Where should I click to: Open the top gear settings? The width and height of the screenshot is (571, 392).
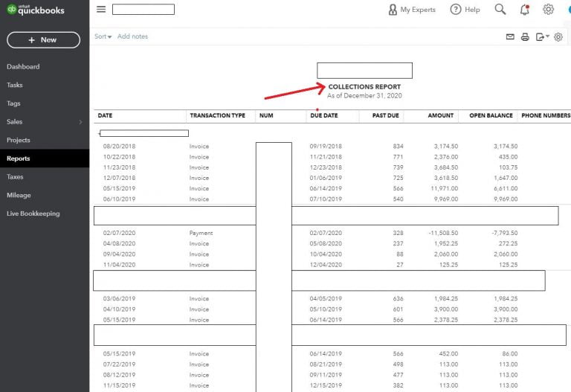[x=549, y=10]
